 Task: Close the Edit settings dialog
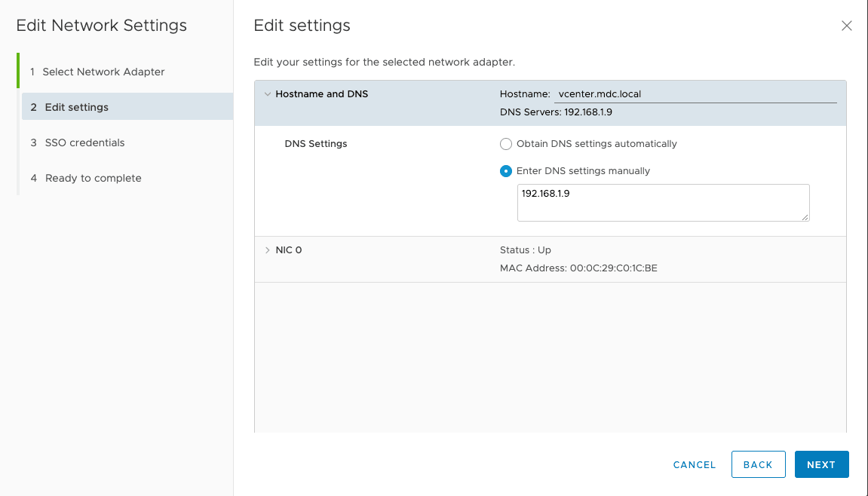pos(846,26)
